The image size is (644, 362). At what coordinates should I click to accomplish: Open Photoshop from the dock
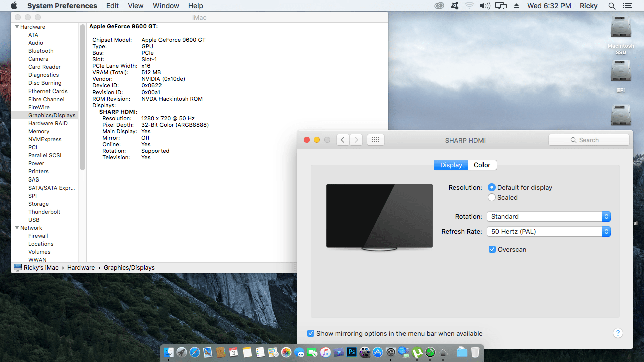(x=352, y=352)
